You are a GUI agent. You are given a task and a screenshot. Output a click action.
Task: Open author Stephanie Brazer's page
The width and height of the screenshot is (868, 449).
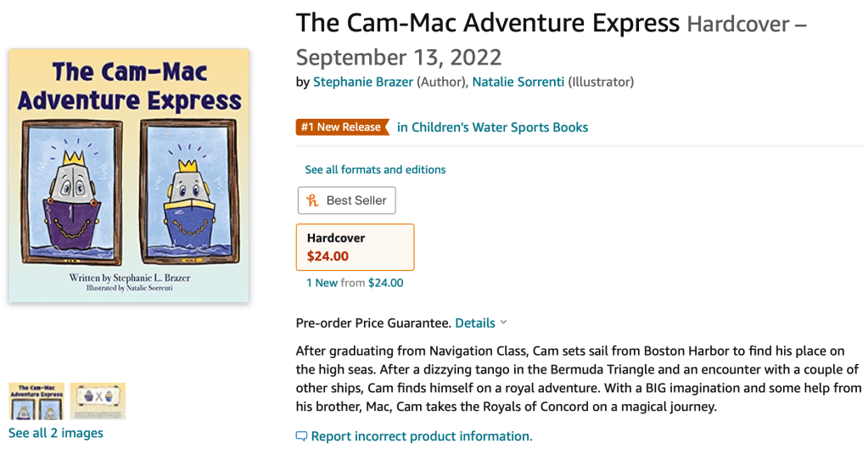tap(363, 82)
